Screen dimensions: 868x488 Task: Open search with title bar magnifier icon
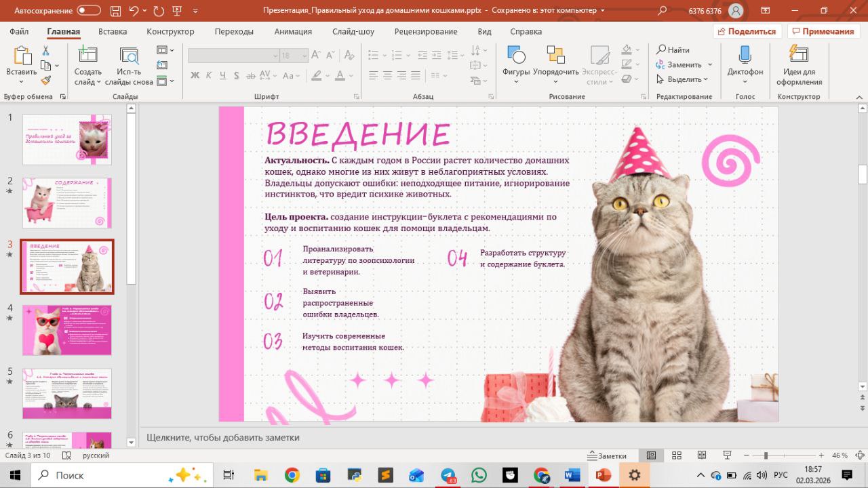[x=663, y=11]
